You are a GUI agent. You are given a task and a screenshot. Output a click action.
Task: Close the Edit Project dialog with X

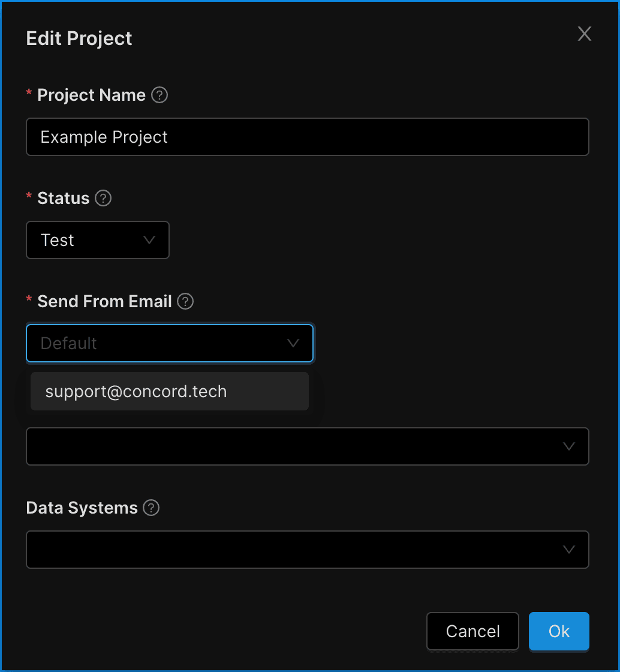[x=584, y=34]
